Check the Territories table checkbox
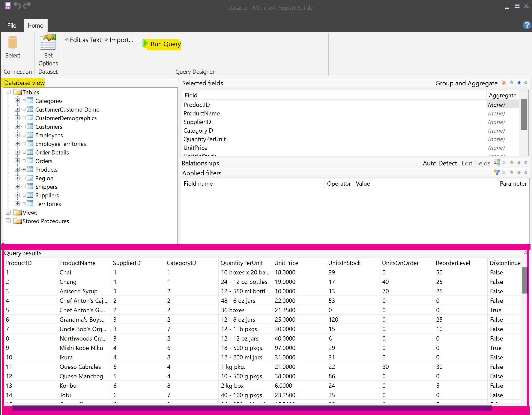This screenshot has height=415, width=532. [24, 204]
